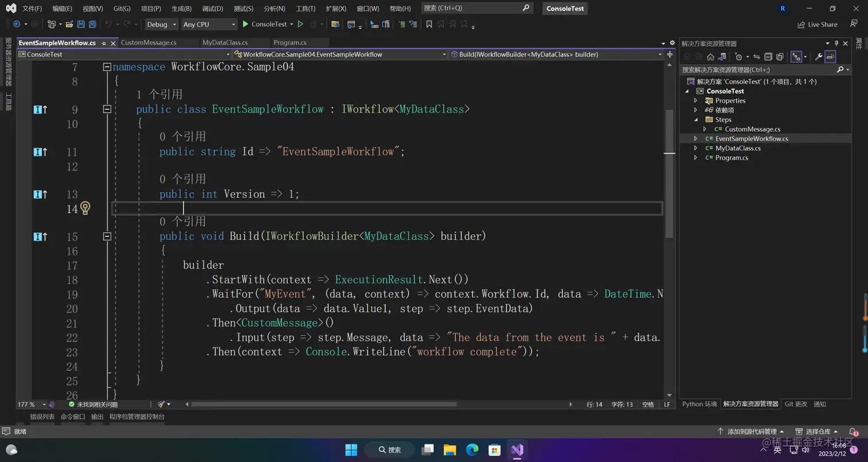Collapse the EventSampleWorkflow class outlining box
This screenshot has height=462, width=868.
(x=107, y=109)
